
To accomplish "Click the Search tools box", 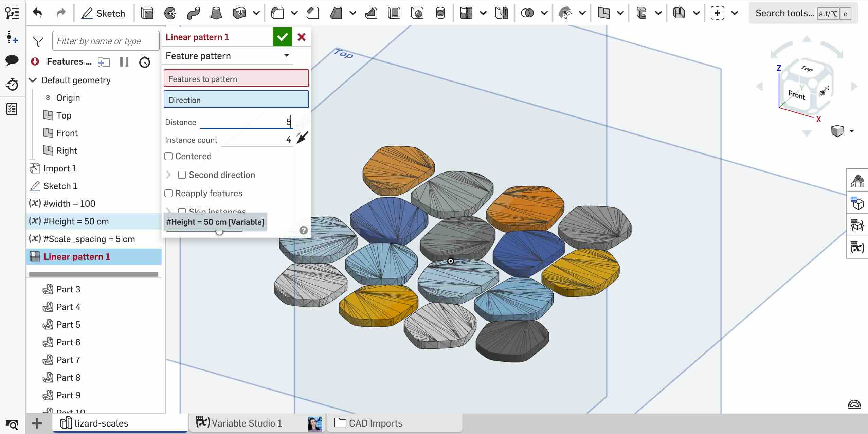I will click(x=803, y=13).
